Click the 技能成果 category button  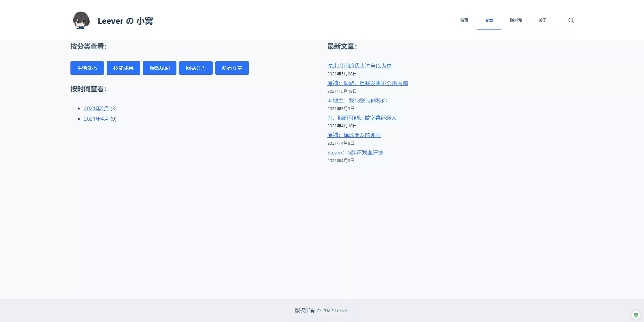tap(123, 68)
